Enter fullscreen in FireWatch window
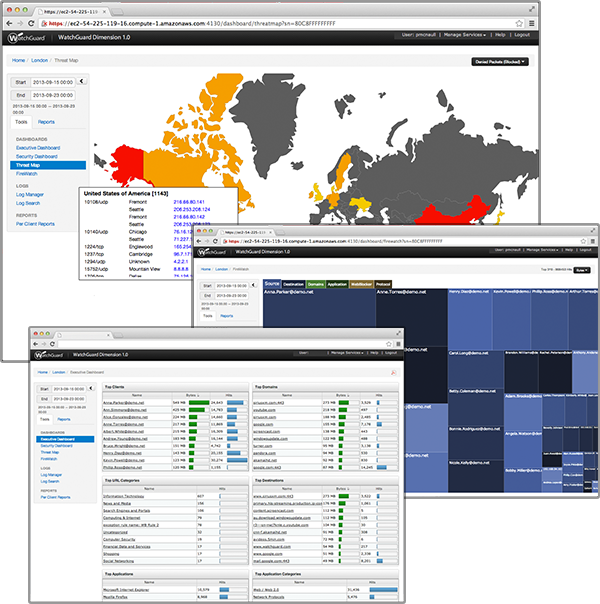This screenshot has width=600, height=604. pos(593,230)
